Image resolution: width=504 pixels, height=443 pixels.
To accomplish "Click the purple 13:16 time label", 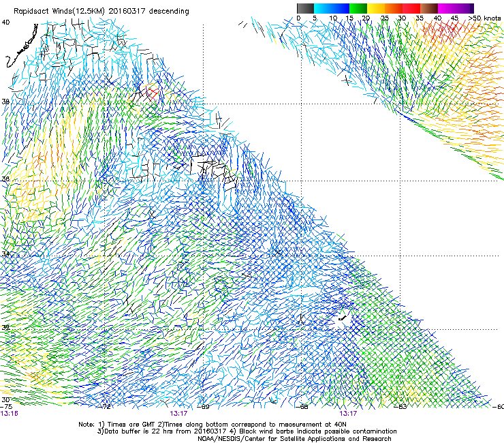I will click(x=9, y=414).
